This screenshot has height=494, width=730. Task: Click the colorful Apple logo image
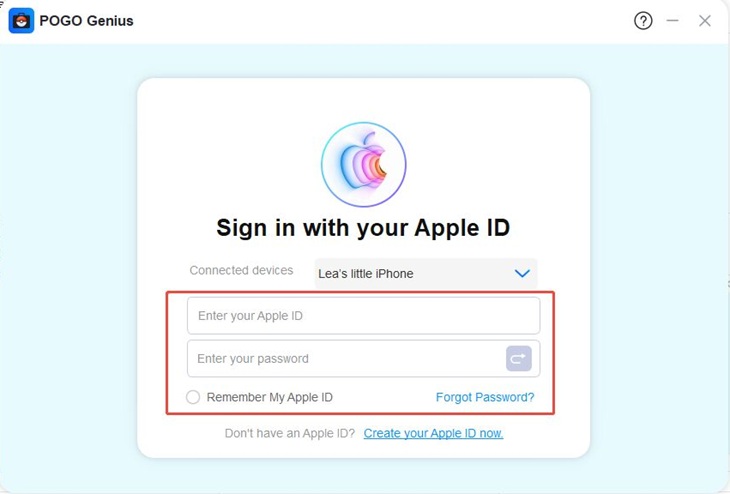[363, 165]
